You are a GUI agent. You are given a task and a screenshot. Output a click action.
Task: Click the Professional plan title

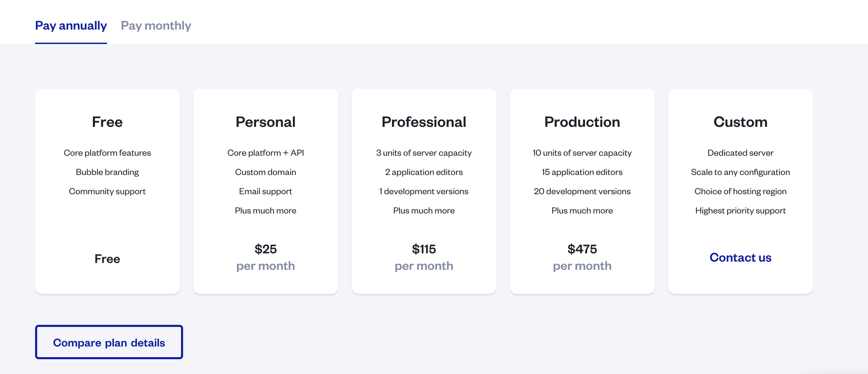424,122
